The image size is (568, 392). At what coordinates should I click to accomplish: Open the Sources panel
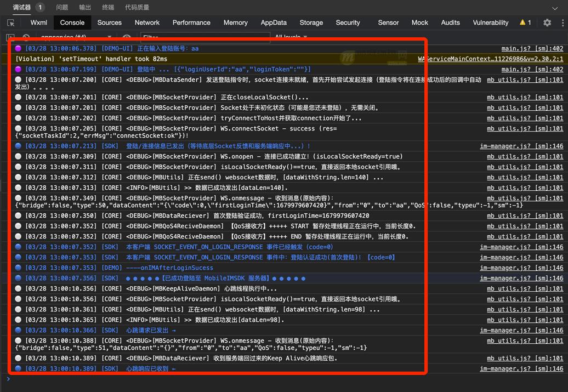pyautogui.click(x=109, y=22)
